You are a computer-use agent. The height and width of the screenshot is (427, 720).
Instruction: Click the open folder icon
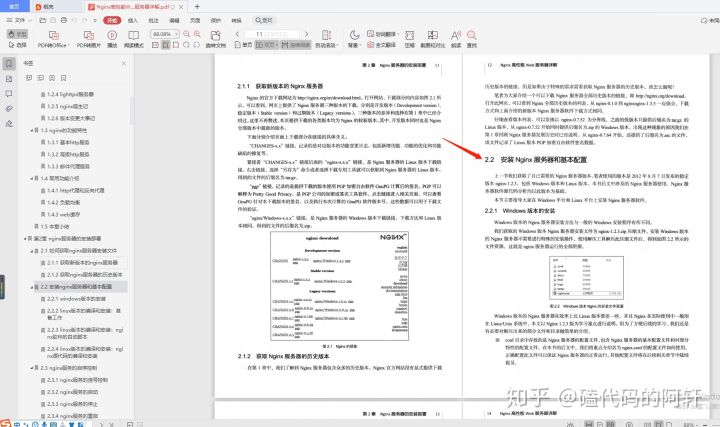click(43, 20)
